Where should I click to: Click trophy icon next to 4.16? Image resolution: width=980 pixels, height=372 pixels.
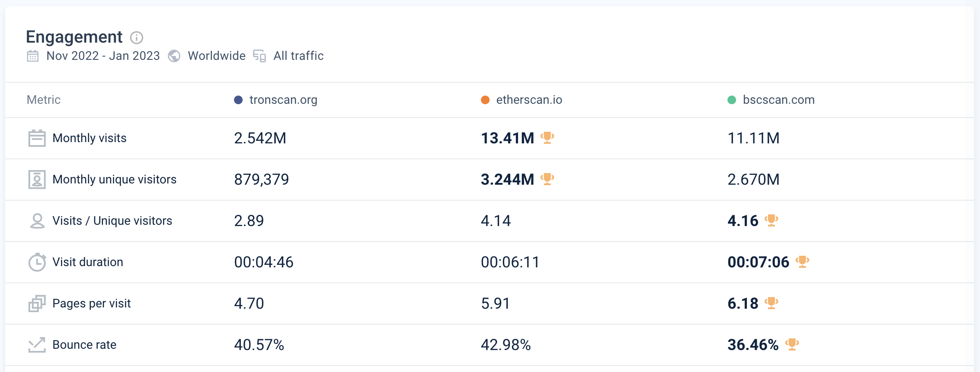click(771, 220)
